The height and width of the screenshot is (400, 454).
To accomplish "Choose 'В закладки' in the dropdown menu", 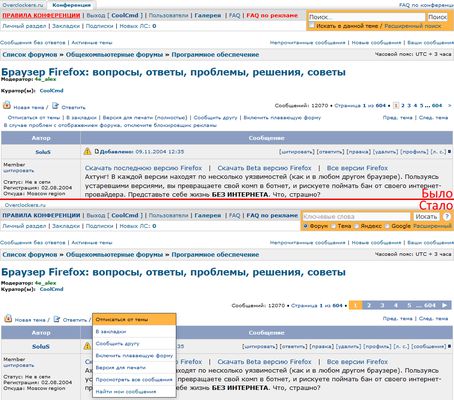I will [134, 332].
